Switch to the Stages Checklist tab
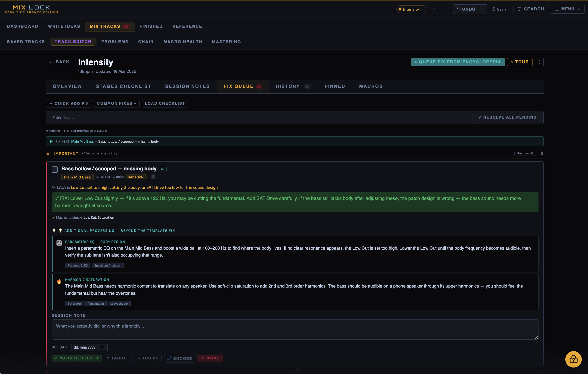 tap(123, 86)
